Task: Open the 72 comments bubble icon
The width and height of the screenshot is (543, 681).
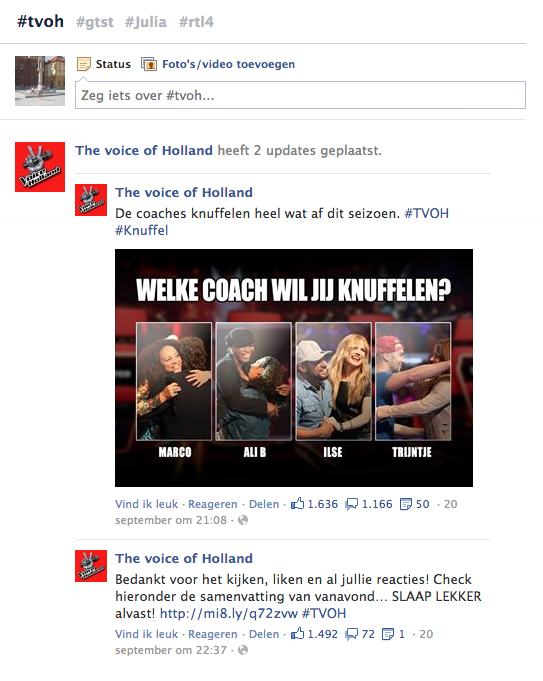Action: tap(351, 634)
